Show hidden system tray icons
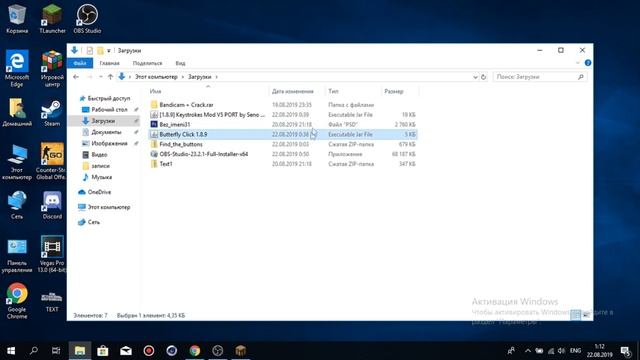The height and width of the screenshot is (360, 640). point(527,351)
